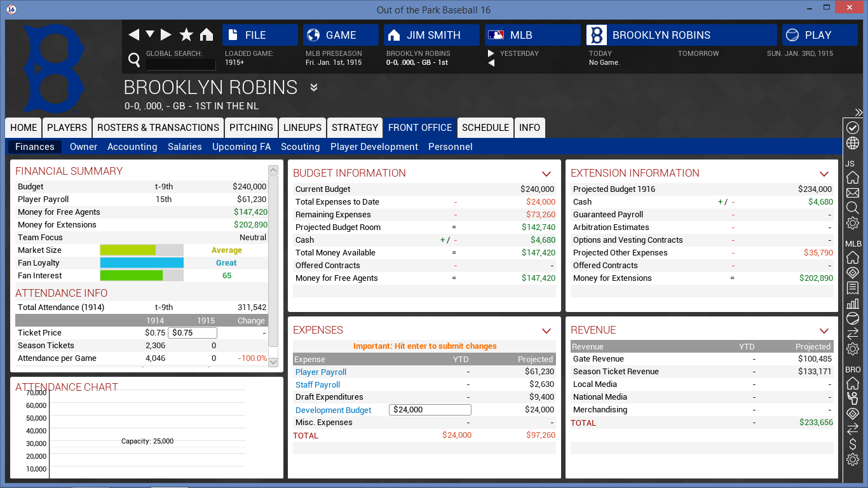This screenshot has height=488, width=868.
Task: Click the diamond icon under MLB
Action: click(x=853, y=273)
